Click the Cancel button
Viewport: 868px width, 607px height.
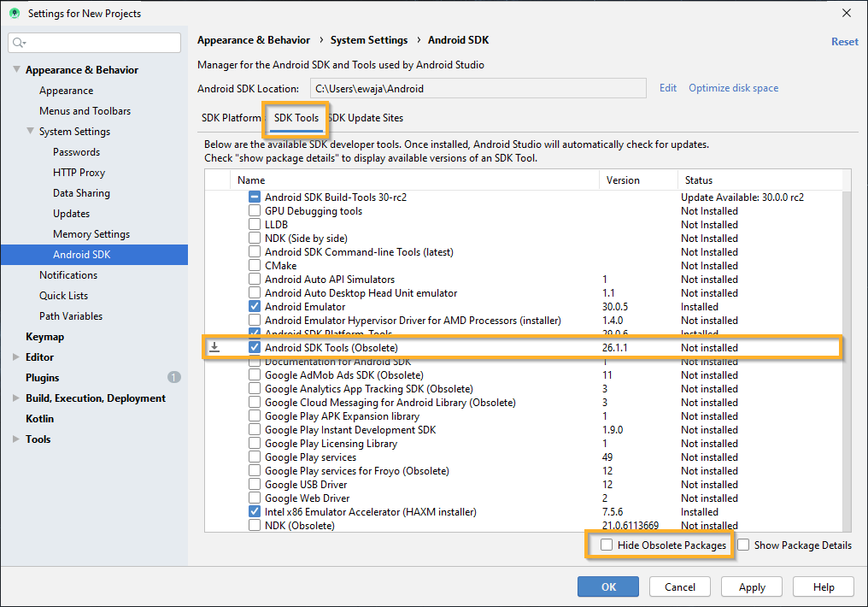pos(680,587)
